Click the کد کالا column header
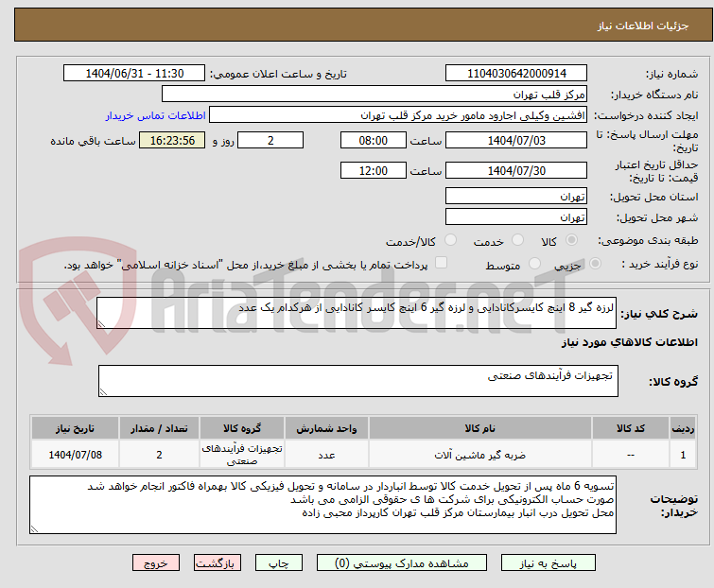The height and width of the screenshot is (588, 714). (x=631, y=428)
